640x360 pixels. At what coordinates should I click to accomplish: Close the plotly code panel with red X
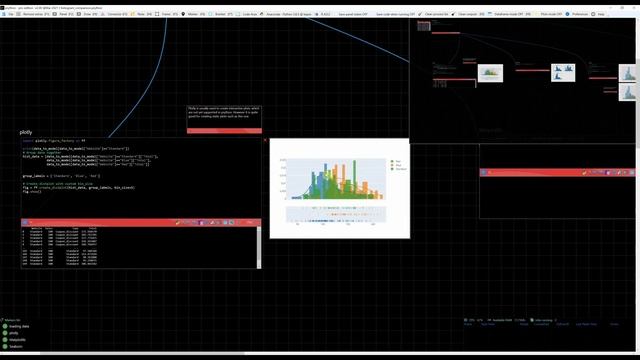[x=265, y=140]
